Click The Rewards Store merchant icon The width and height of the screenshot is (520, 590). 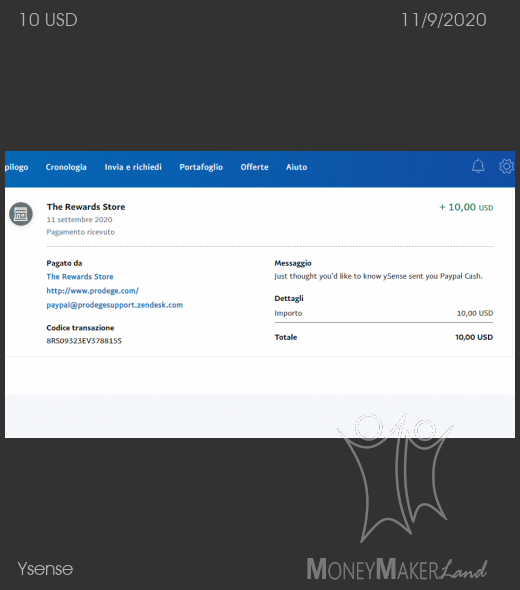[x=21, y=214]
